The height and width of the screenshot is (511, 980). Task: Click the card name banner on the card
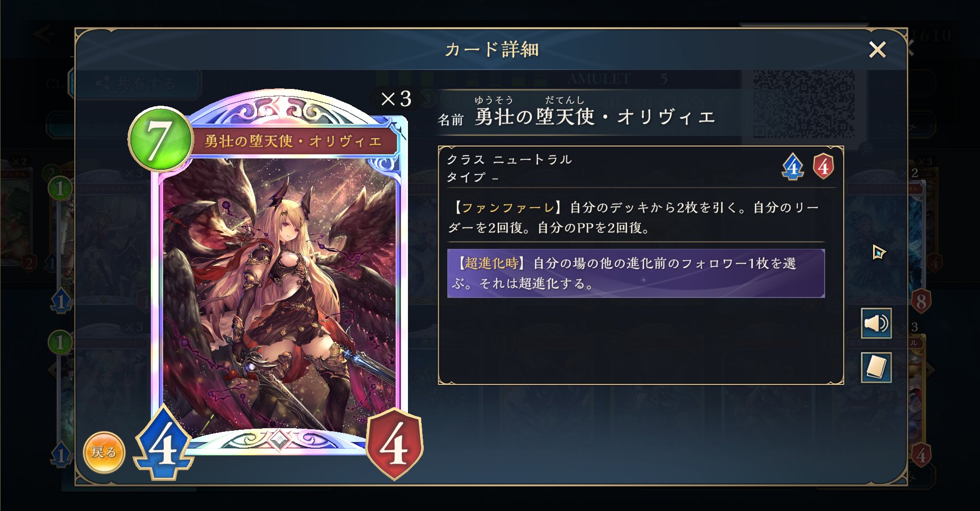[293, 141]
